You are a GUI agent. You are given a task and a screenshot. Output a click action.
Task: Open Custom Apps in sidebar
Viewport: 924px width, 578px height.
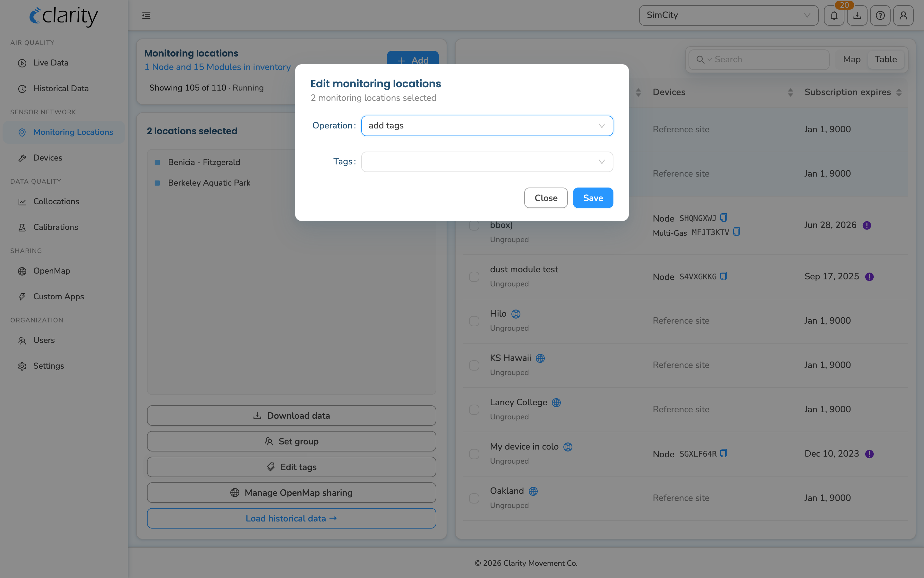point(64,296)
